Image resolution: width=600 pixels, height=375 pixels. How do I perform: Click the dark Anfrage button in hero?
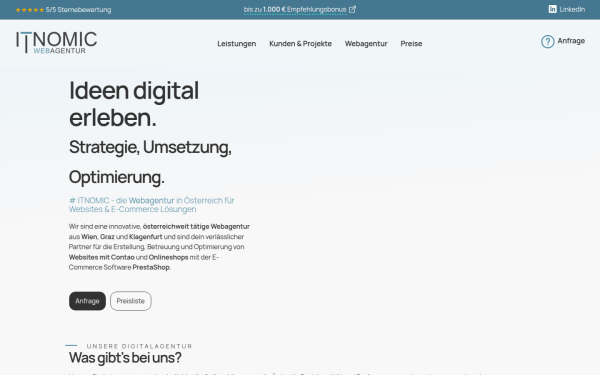(x=87, y=301)
